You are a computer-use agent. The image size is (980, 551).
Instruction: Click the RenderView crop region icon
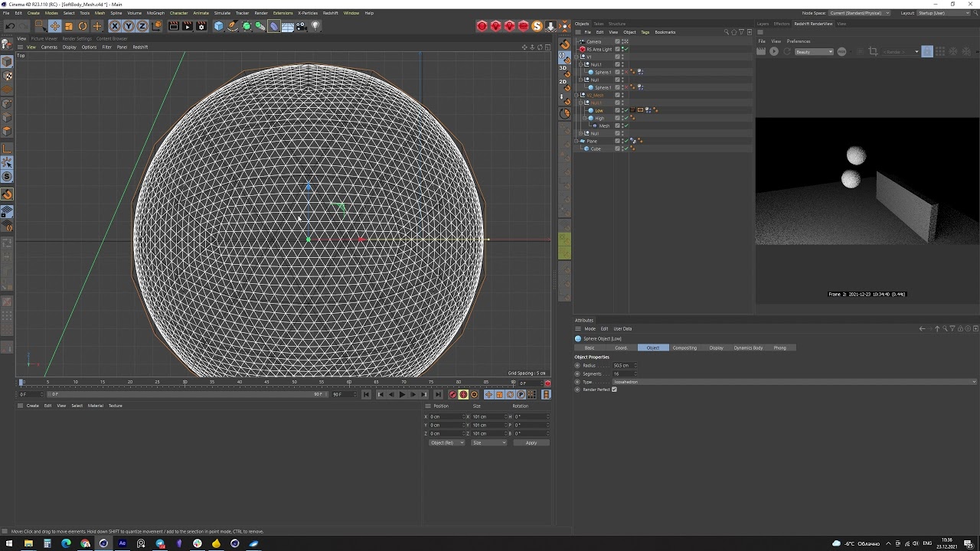[x=873, y=51]
